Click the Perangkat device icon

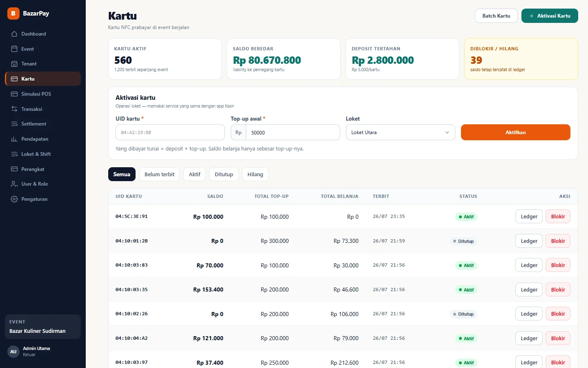tap(14, 169)
